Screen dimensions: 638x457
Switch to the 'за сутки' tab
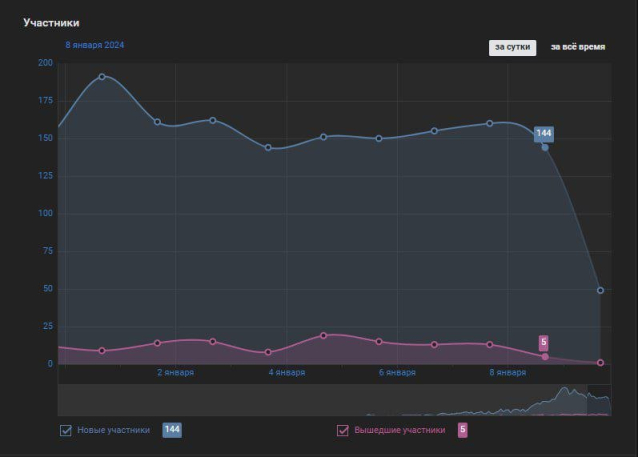click(x=512, y=47)
